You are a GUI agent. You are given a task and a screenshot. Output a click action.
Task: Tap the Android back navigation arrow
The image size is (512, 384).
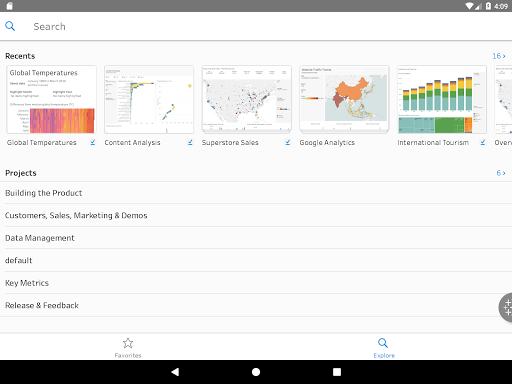point(175,372)
